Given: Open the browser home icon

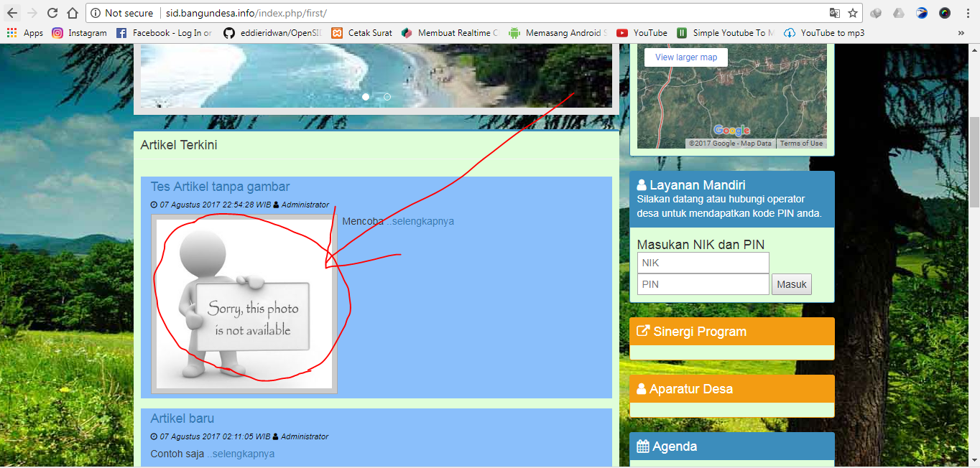Looking at the screenshot, I should pyautogui.click(x=71, y=12).
